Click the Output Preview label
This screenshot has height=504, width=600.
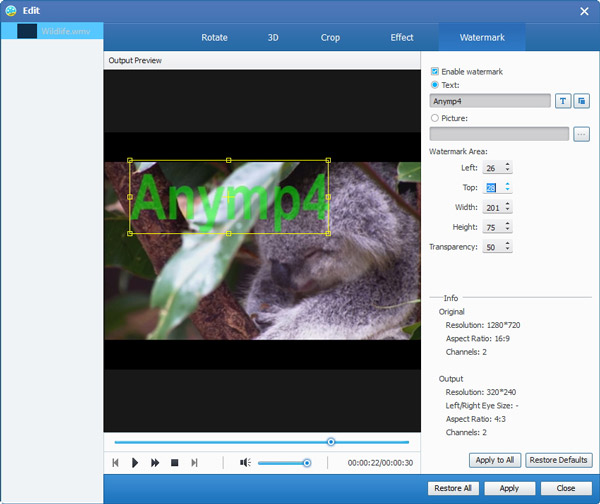click(x=135, y=60)
